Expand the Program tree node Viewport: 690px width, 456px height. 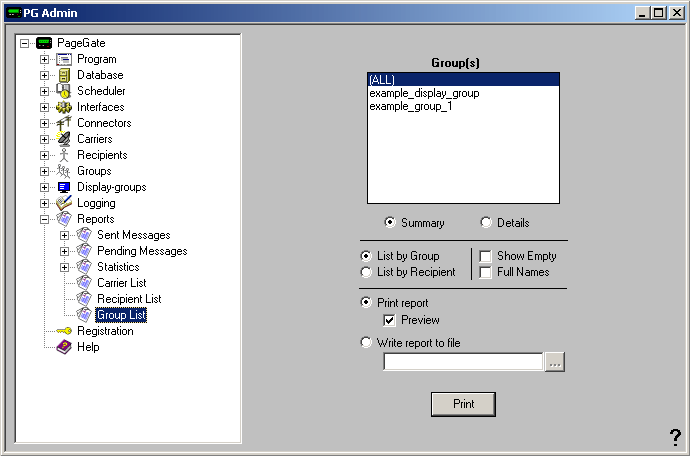coord(44,59)
